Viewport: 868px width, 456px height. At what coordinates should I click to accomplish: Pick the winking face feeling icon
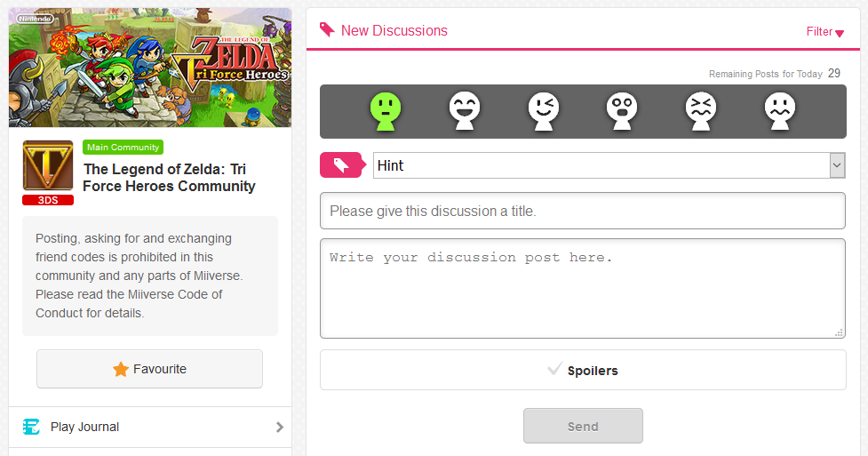543,111
